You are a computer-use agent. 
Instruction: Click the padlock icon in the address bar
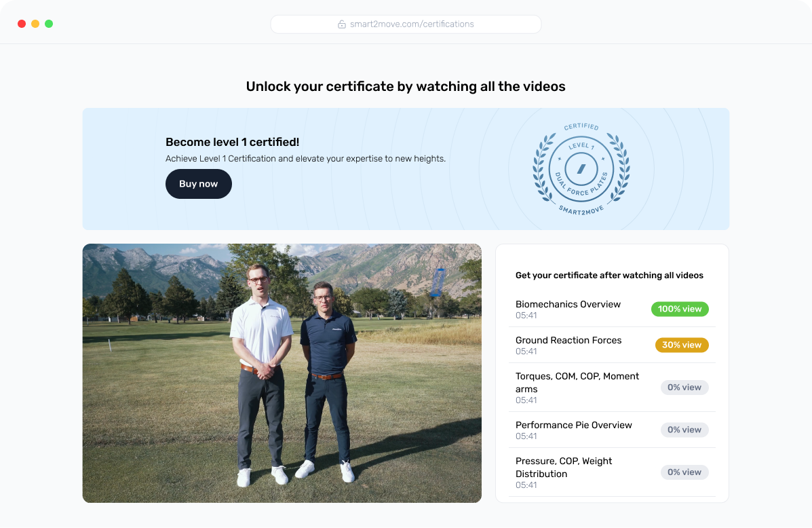(x=342, y=24)
